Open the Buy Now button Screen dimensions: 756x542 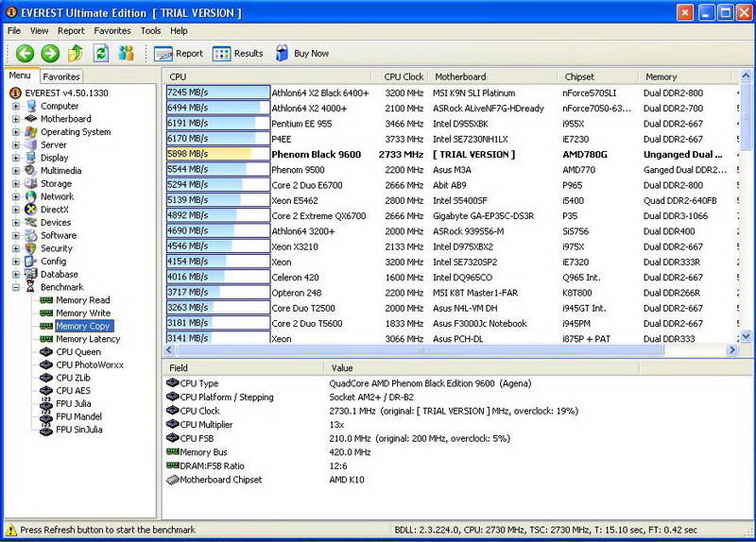[302, 54]
